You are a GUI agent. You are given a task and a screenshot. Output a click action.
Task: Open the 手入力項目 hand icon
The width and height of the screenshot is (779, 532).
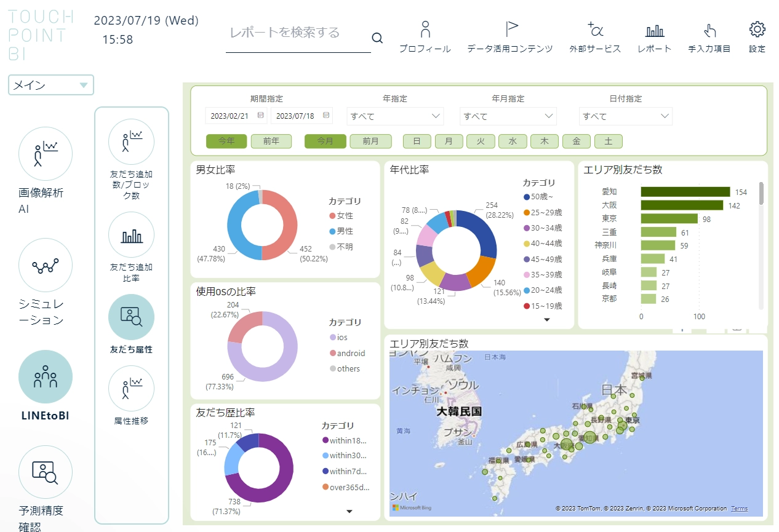click(709, 31)
